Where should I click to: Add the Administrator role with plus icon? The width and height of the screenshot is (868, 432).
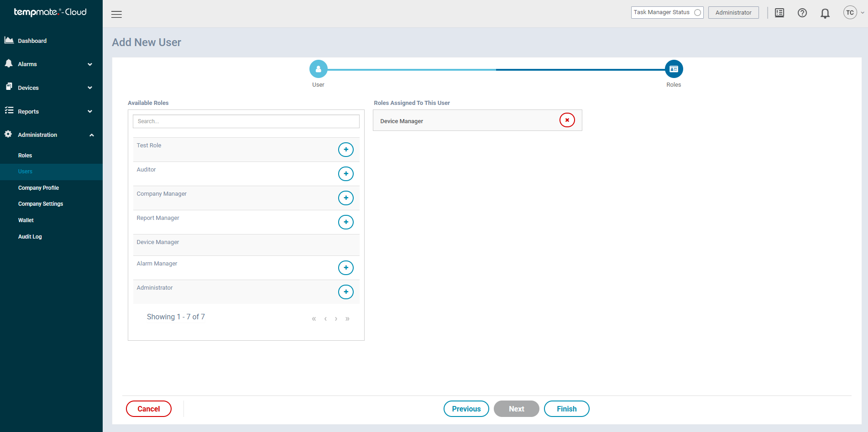(x=346, y=292)
